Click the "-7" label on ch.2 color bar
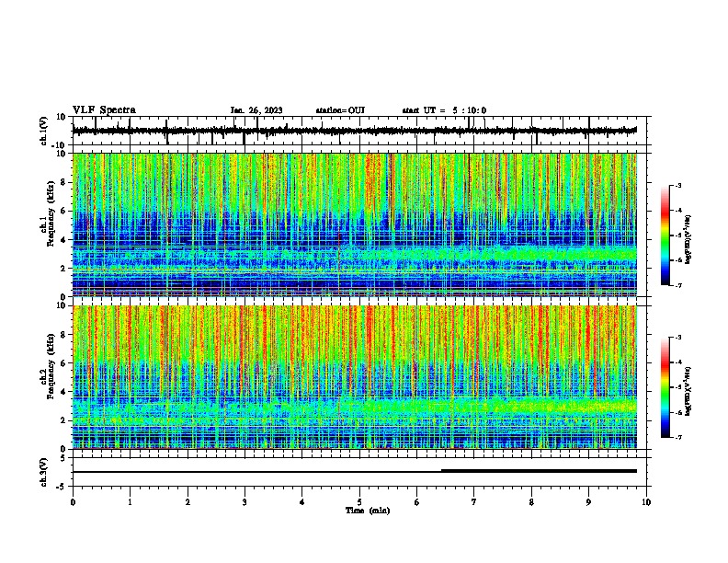 pyautogui.click(x=677, y=437)
